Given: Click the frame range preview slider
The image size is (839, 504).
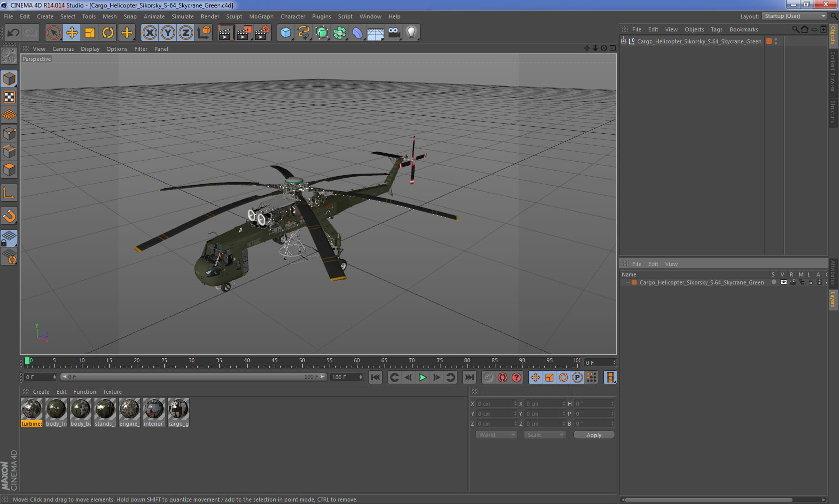Looking at the screenshot, I should coord(193,377).
